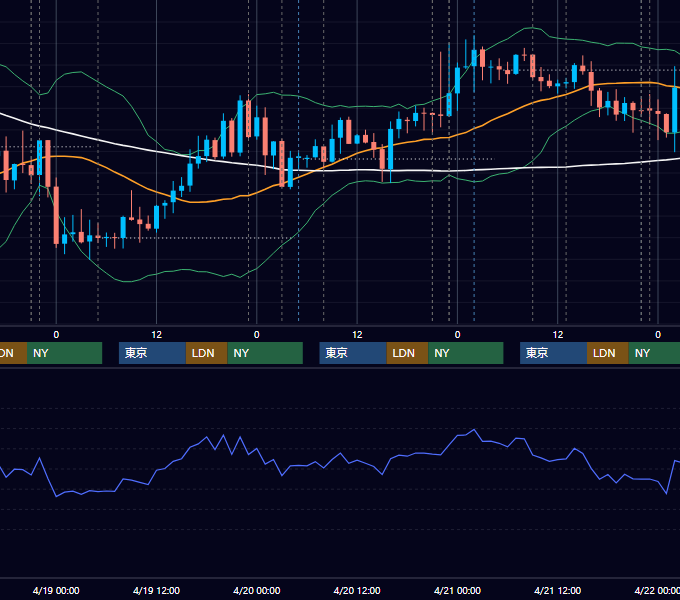Select the 東京 session block on 4/19
The image size is (680, 600).
pos(152,353)
